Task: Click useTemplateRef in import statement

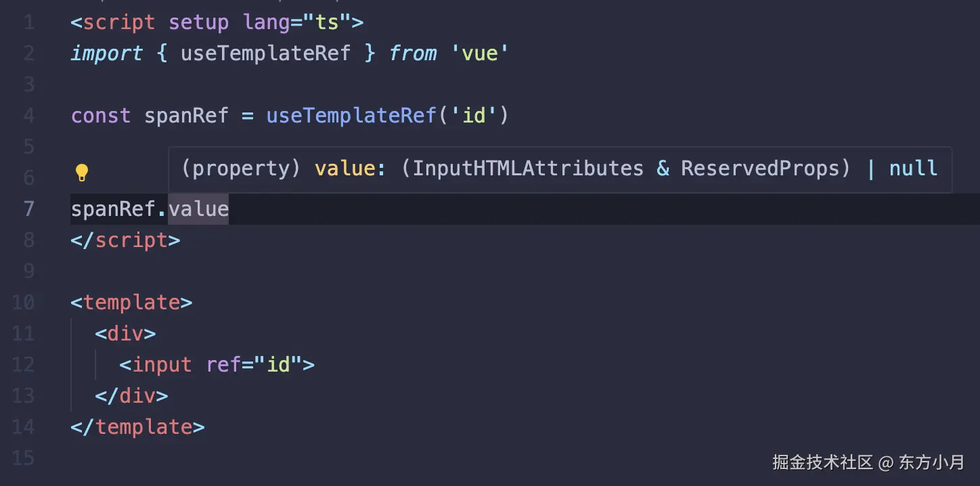Action: (x=265, y=53)
